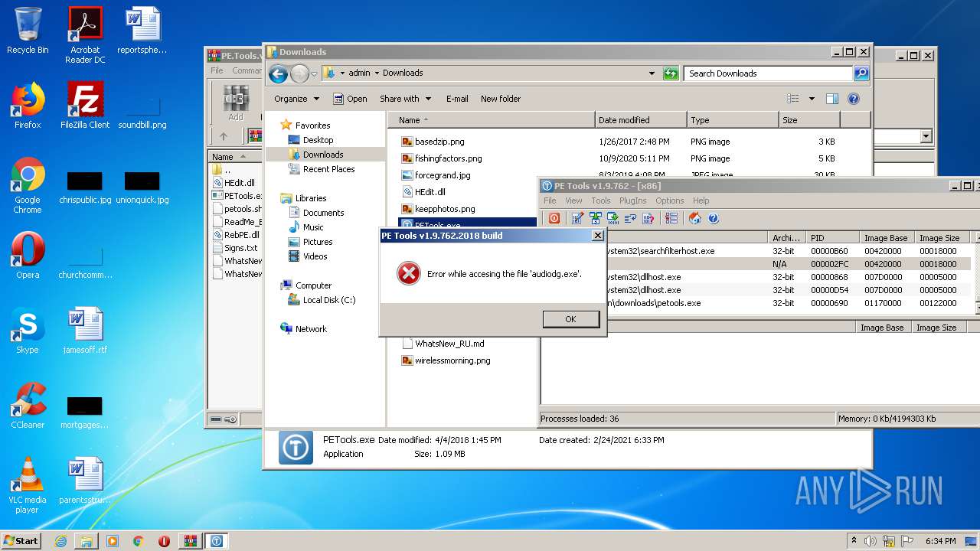This screenshot has height=551, width=980.
Task: Click the red-bulleted list icon in PE Tools toolbar
Action: 671,219
